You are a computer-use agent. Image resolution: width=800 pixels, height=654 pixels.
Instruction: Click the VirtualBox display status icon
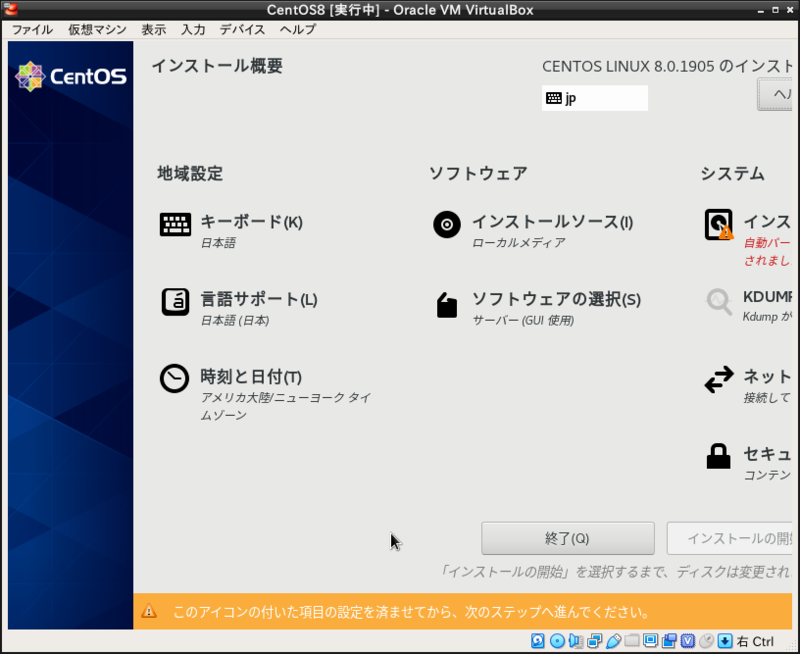click(651, 640)
